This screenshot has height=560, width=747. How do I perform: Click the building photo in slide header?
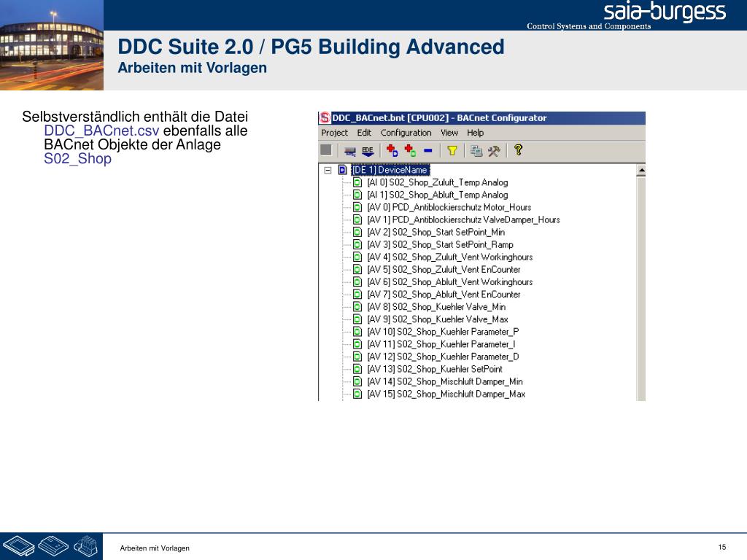pos(52,44)
